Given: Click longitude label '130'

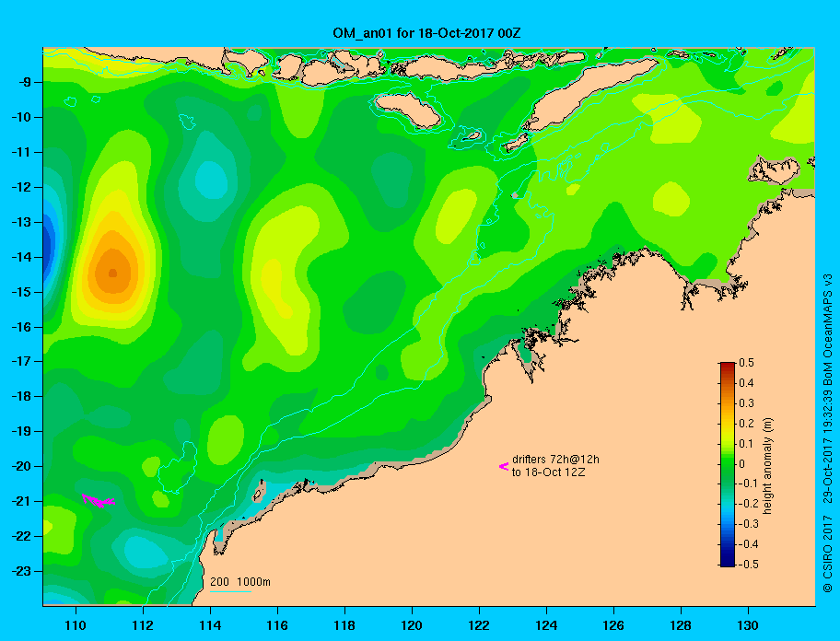Looking at the screenshot, I should click(x=748, y=625).
